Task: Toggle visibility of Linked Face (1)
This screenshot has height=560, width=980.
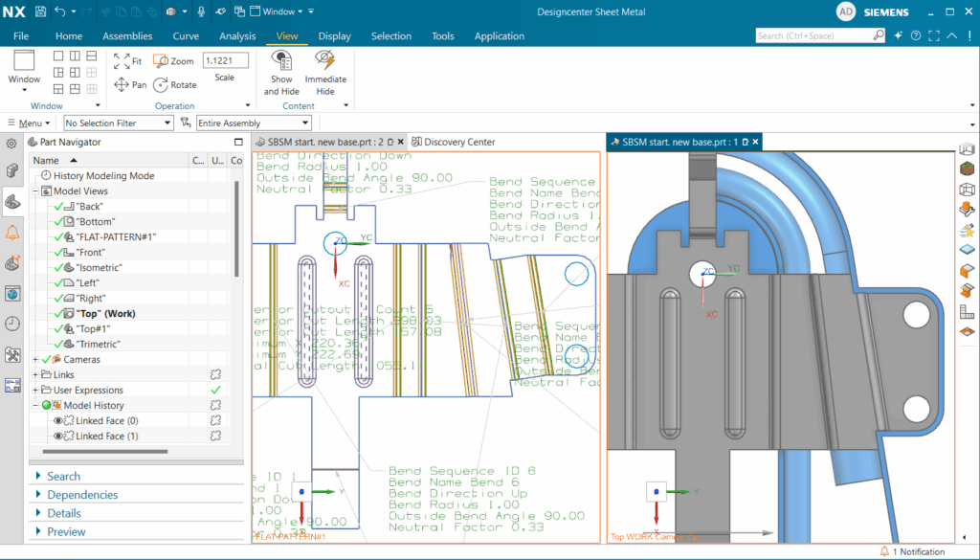Action: (58, 437)
